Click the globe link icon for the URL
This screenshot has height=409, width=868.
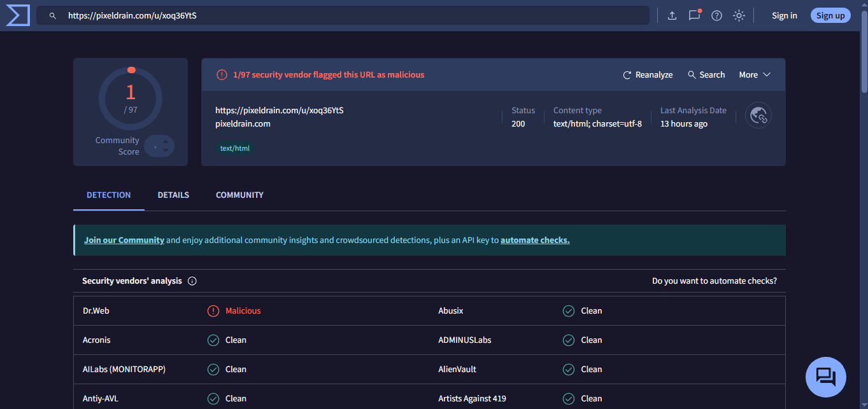[x=758, y=116]
